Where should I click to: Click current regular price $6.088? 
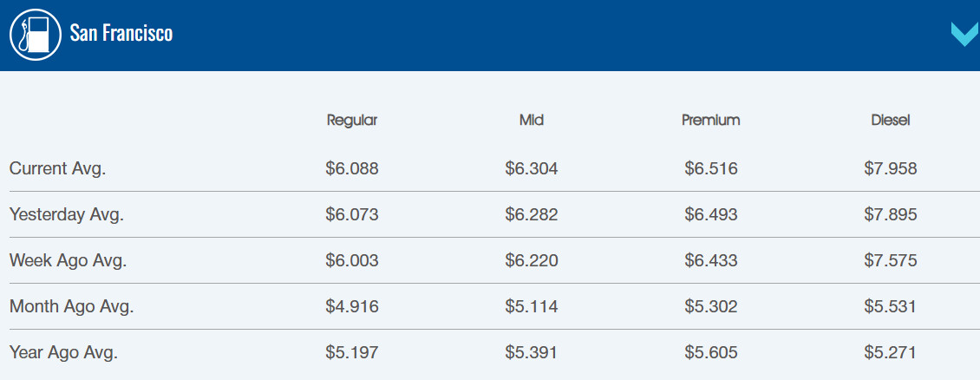(352, 168)
